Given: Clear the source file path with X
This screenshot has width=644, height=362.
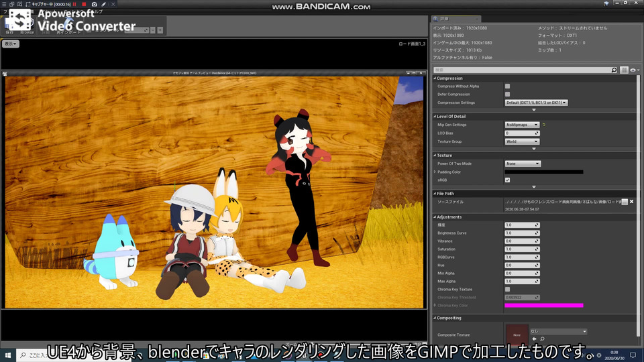Looking at the screenshot, I should point(632,202).
